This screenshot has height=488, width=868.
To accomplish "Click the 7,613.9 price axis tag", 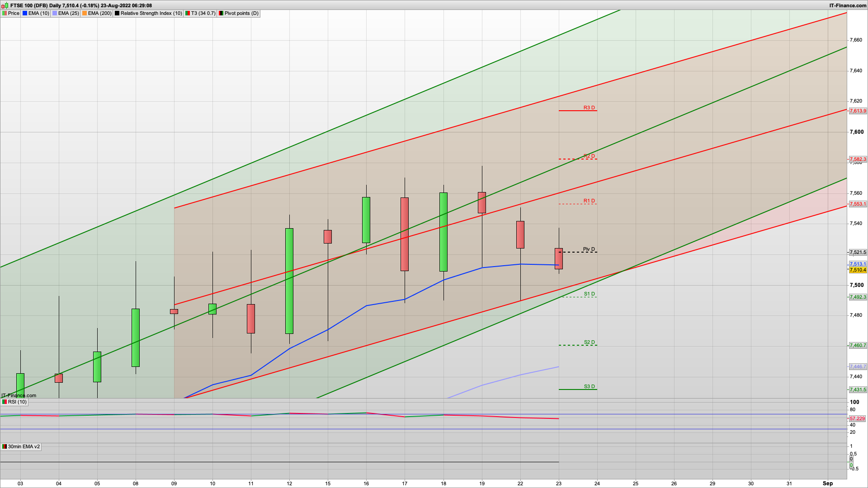I will [x=858, y=111].
